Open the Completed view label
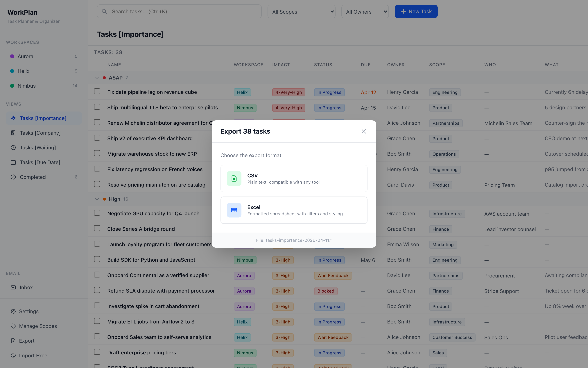 (33, 177)
